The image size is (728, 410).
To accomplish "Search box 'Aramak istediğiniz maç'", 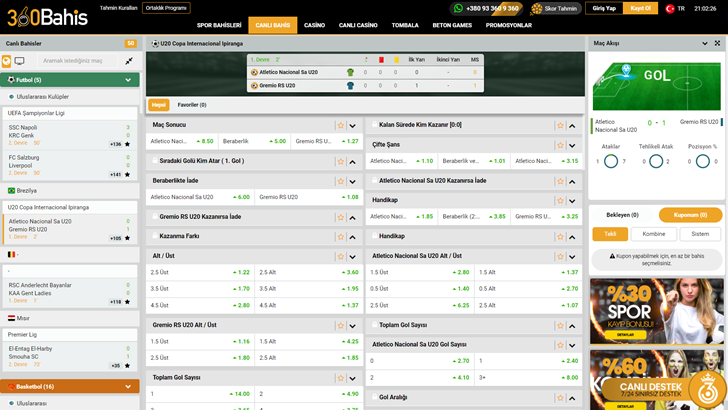I will 78,61.
